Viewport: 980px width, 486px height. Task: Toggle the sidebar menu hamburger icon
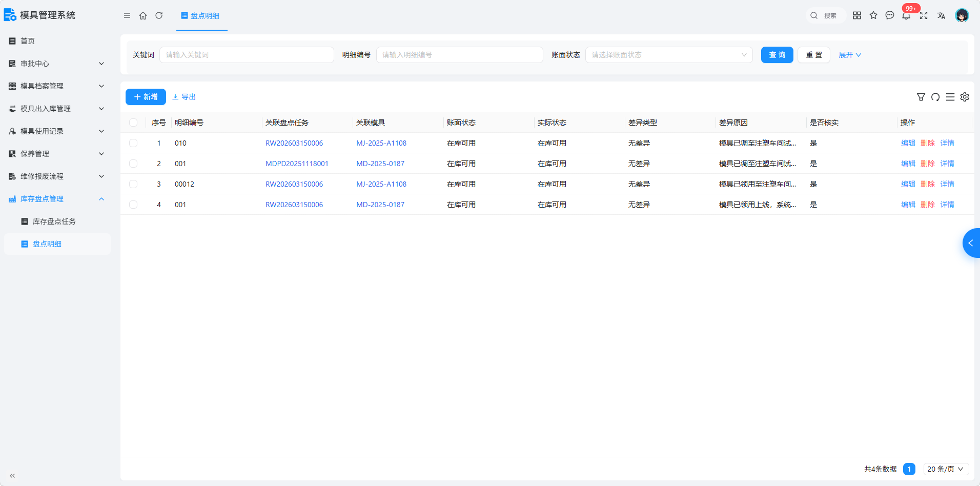coord(127,15)
